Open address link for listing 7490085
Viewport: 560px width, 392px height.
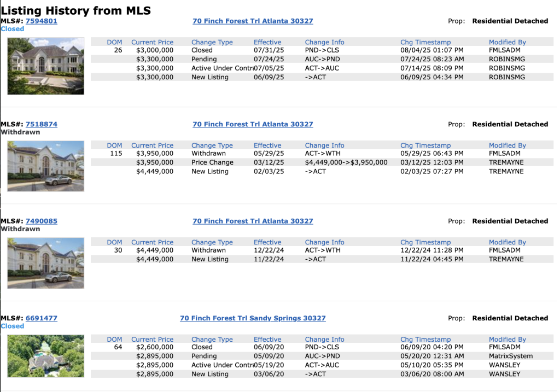click(x=253, y=221)
